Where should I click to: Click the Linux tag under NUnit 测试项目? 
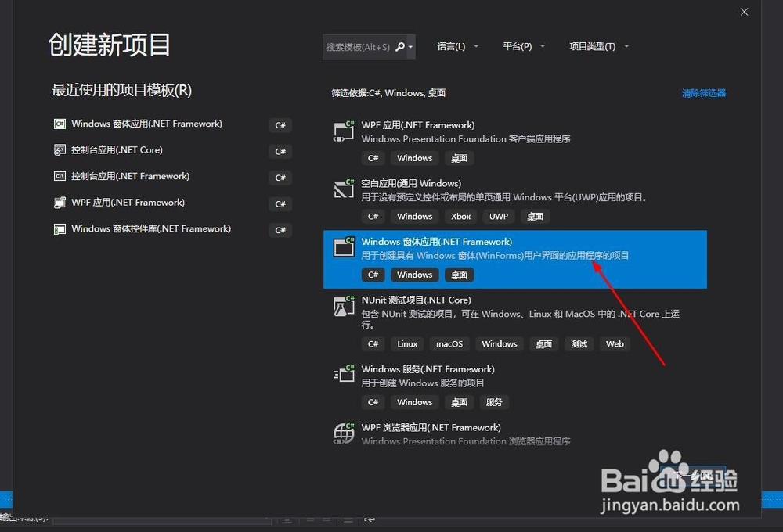(407, 343)
